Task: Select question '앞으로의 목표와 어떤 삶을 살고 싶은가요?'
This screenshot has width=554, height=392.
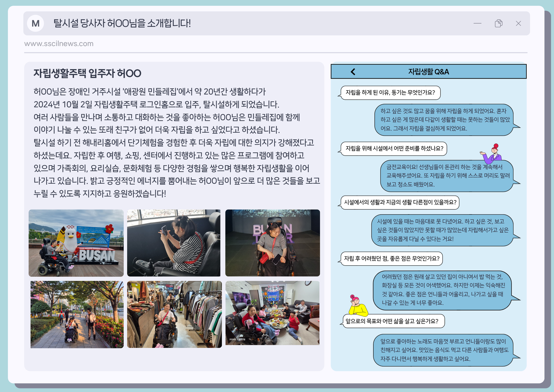Action: pos(392,321)
